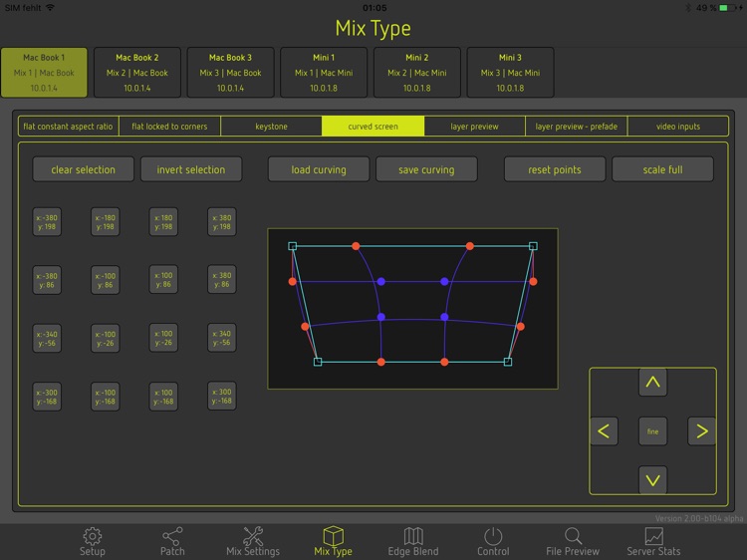The width and height of the screenshot is (747, 560).
Task: Switch to the keystone tab
Action: [x=271, y=127]
